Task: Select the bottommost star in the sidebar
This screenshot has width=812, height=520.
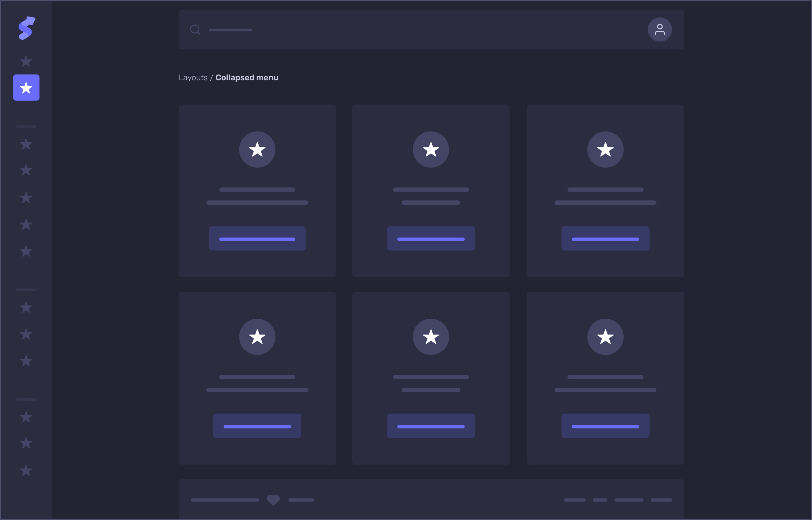Action: point(26,470)
